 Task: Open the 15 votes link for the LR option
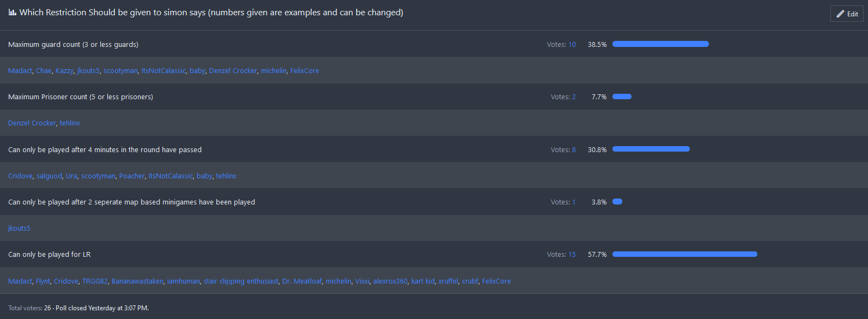(572, 255)
